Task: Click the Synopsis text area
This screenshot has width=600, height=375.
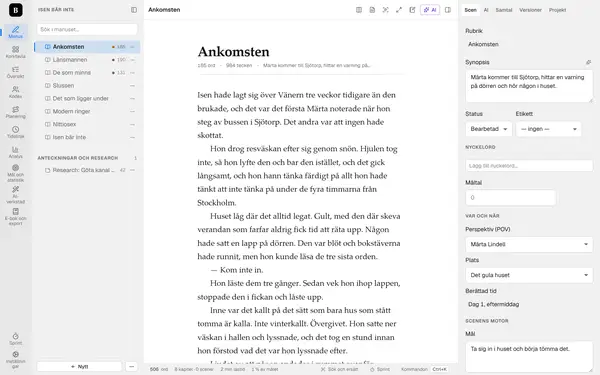Action: (529, 86)
